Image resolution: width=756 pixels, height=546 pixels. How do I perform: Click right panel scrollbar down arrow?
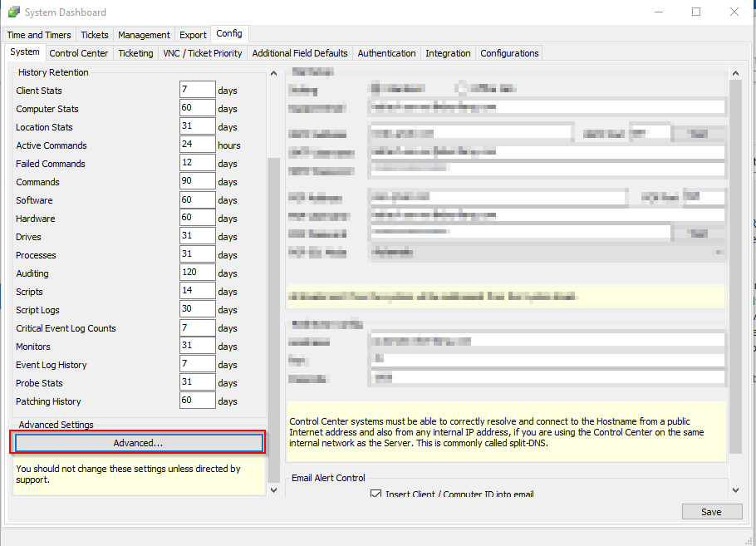[x=734, y=491]
